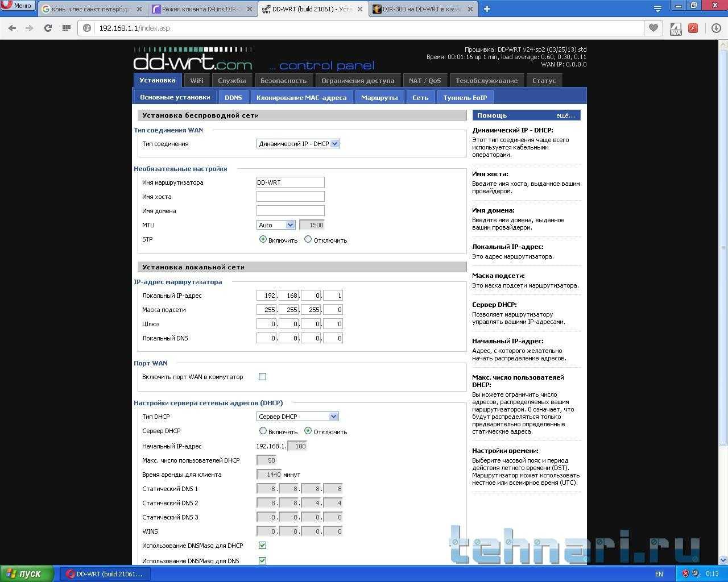The width and height of the screenshot is (728, 582).
Task: Enable DHCP server with Включить radio
Action: pyautogui.click(x=263, y=431)
